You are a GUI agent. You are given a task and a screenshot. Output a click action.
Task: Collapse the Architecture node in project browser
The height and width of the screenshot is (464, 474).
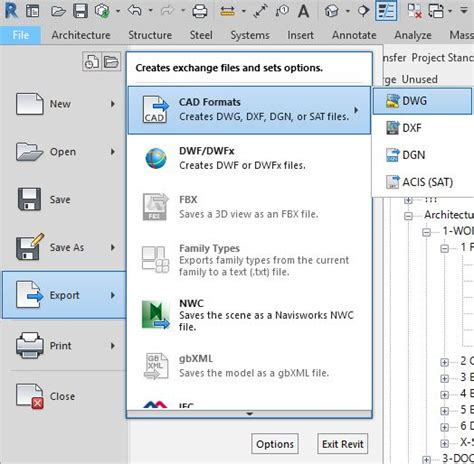coord(408,216)
